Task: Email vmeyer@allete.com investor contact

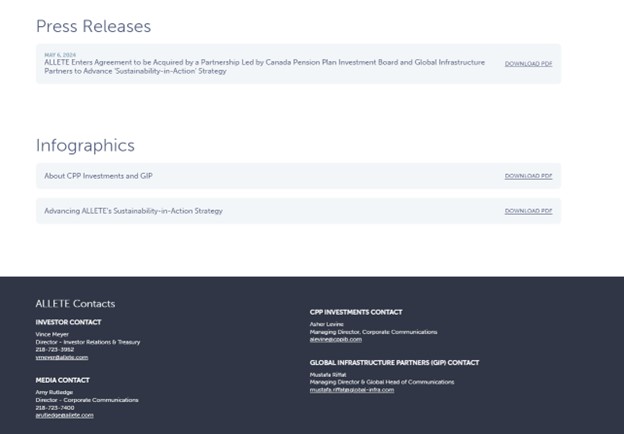Action: (x=62, y=357)
